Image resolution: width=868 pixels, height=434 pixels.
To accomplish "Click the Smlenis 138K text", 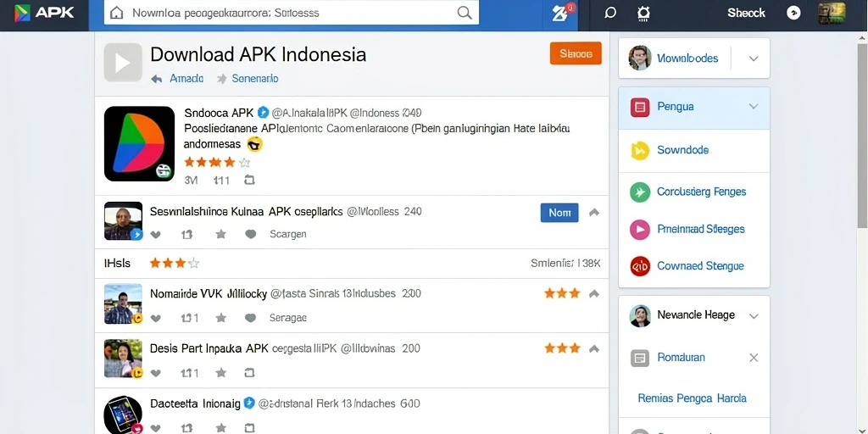I will coord(565,264).
